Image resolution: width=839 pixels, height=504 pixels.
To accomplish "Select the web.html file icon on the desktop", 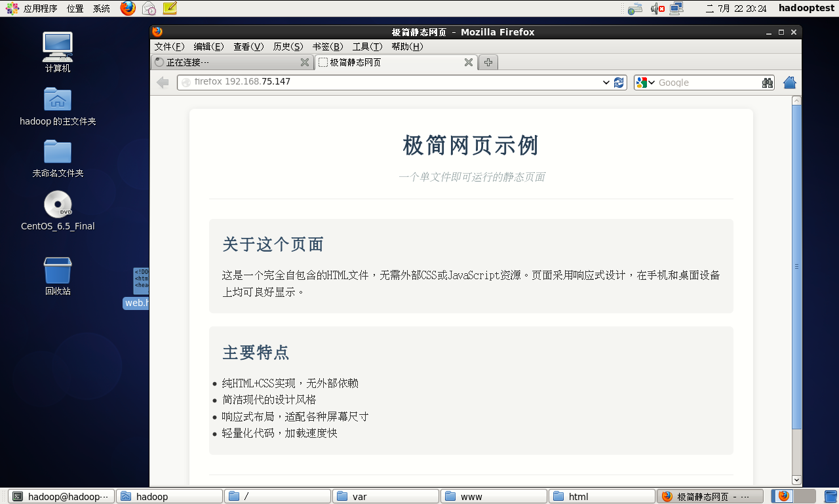I will tap(136, 288).
